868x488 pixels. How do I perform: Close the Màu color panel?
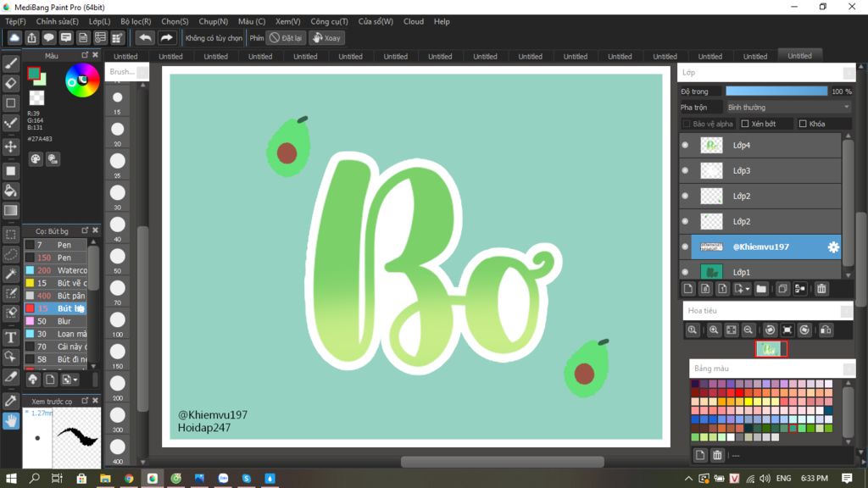[x=95, y=55]
